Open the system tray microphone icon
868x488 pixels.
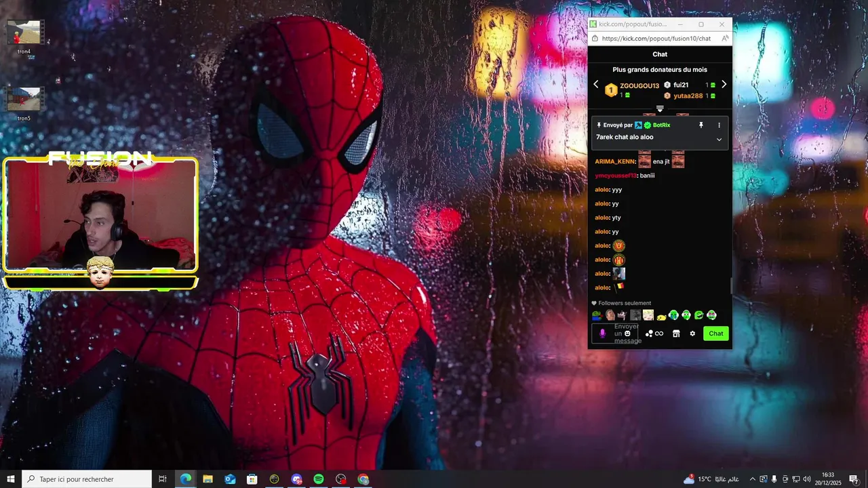click(x=774, y=479)
